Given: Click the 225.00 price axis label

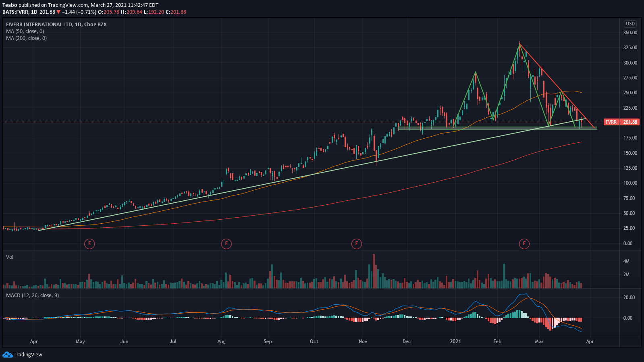Looking at the screenshot, I should (x=630, y=108).
